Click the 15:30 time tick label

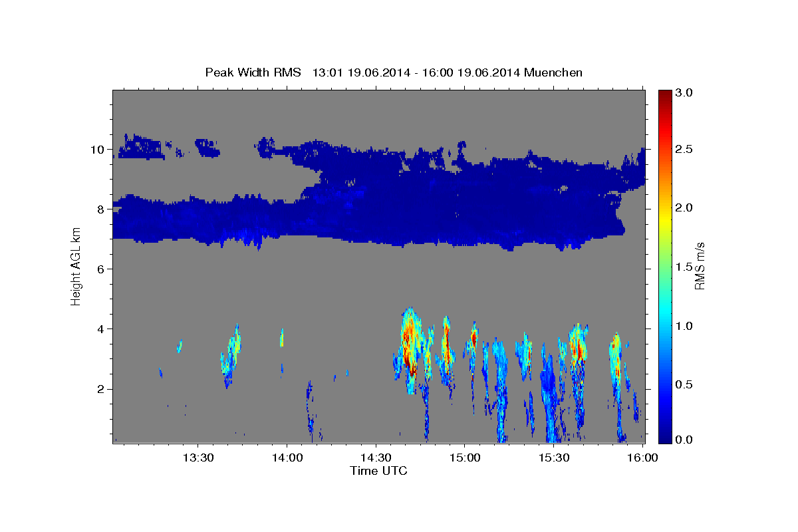pos(553,458)
